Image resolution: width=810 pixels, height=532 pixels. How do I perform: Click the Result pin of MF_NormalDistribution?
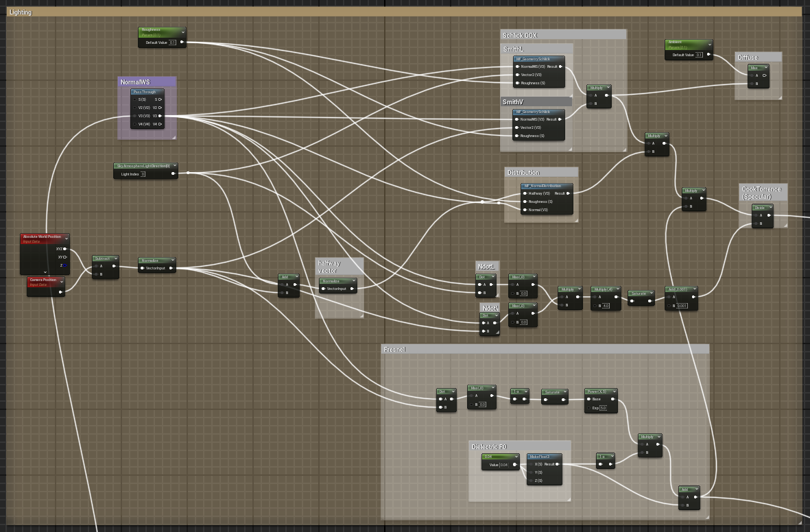pyautogui.click(x=567, y=193)
